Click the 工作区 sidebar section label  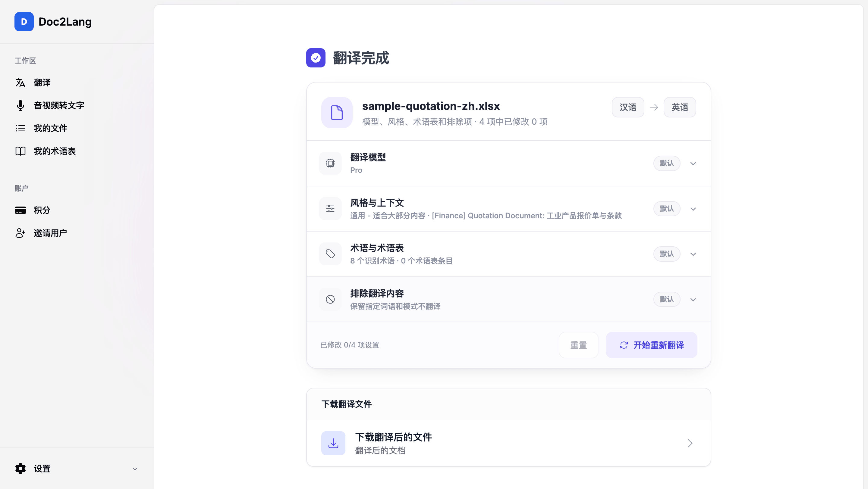25,61
